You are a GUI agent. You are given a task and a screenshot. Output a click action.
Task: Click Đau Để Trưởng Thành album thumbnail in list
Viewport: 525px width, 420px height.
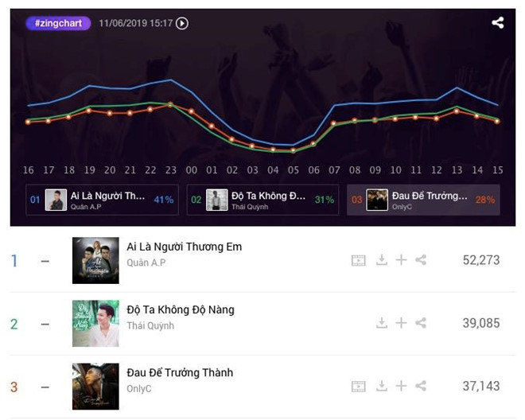tap(95, 386)
